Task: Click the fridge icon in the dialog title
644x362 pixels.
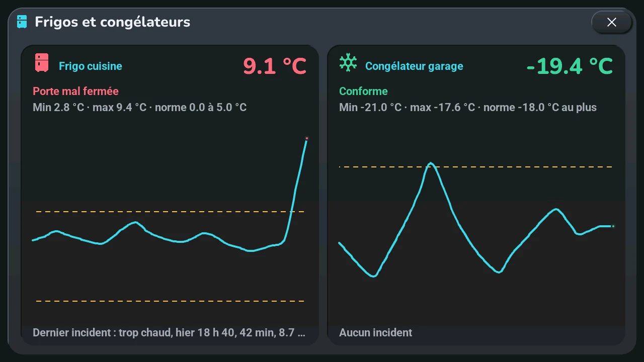Action: (x=22, y=22)
